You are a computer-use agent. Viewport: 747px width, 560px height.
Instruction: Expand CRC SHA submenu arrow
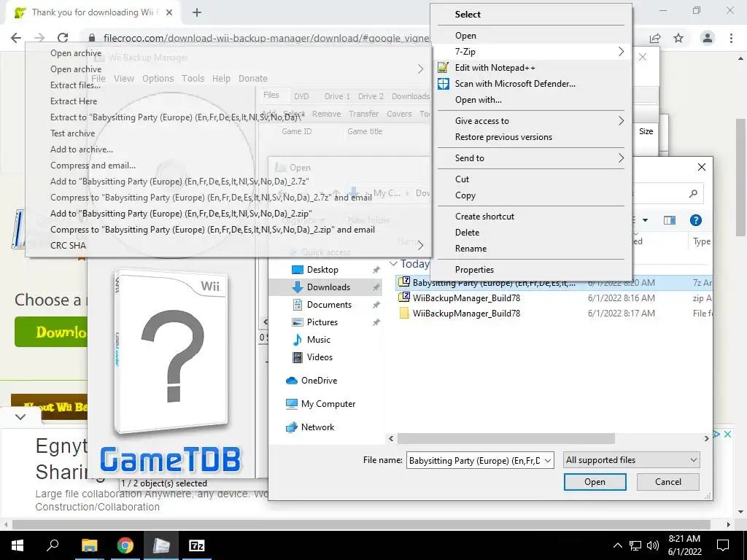420,246
